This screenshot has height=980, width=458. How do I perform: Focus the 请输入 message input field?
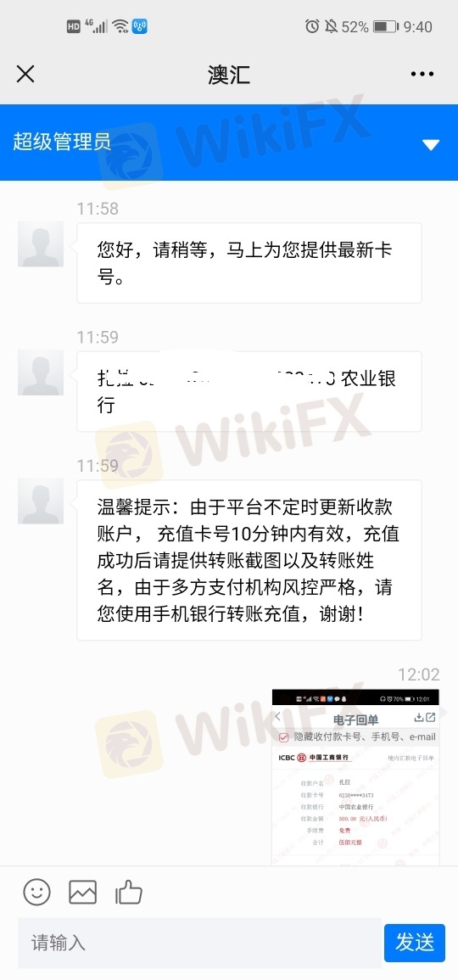(199, 943)
